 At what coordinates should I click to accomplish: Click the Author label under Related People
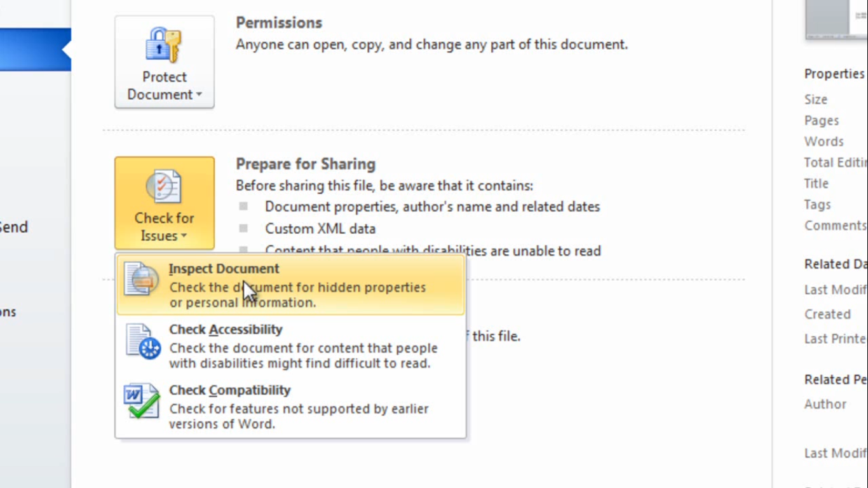(825, 404)
